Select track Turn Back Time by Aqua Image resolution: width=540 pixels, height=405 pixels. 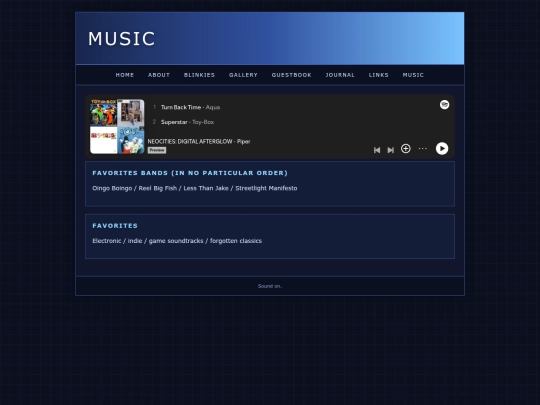(190, 107)
